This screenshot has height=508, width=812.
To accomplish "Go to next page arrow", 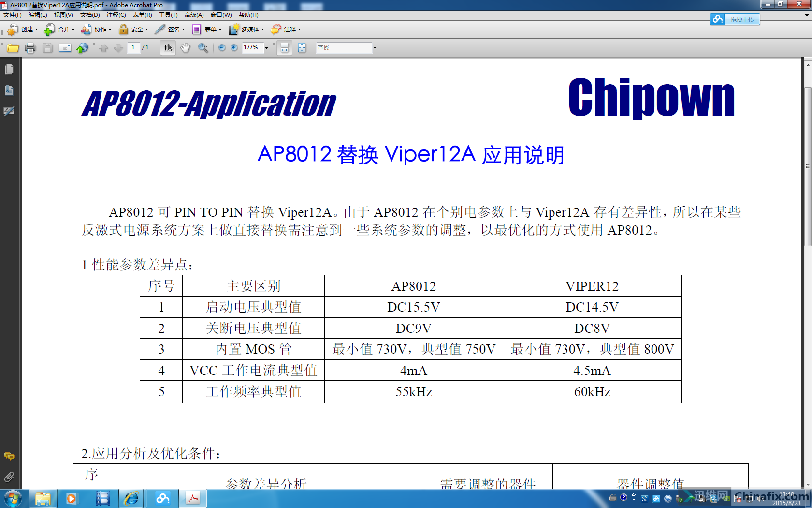I will tap(118, 48).
